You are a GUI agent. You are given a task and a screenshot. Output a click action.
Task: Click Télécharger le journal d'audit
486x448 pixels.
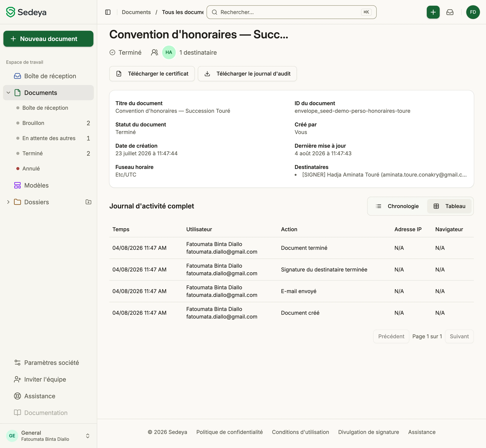pyautogui.click(x=247, y=74)
